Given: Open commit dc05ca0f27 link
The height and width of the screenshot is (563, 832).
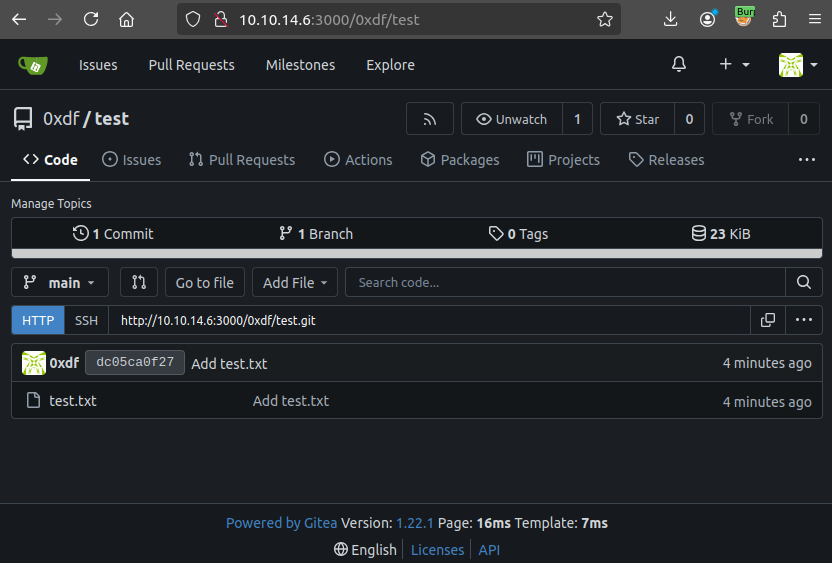Looking at the screenshot, I should coord(135,363).
